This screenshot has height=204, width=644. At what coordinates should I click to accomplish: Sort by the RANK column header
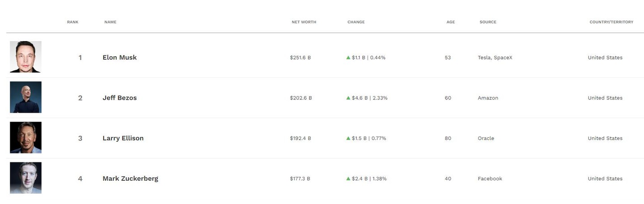pyautogui.click(x=72, y=22)
